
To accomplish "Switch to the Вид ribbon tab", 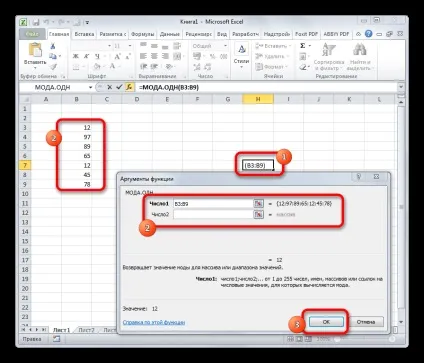I will (x=222, y=34).
